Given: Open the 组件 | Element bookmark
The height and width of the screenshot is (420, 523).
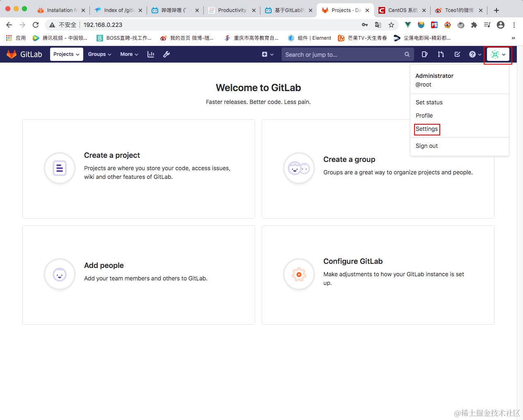Looking at the screenshot, I should point(310,38).
